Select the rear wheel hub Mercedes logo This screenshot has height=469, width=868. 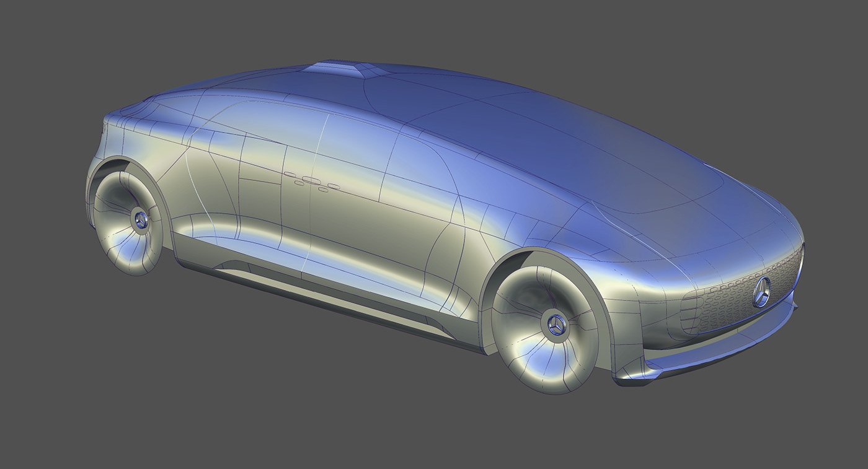tap(140, 221)
